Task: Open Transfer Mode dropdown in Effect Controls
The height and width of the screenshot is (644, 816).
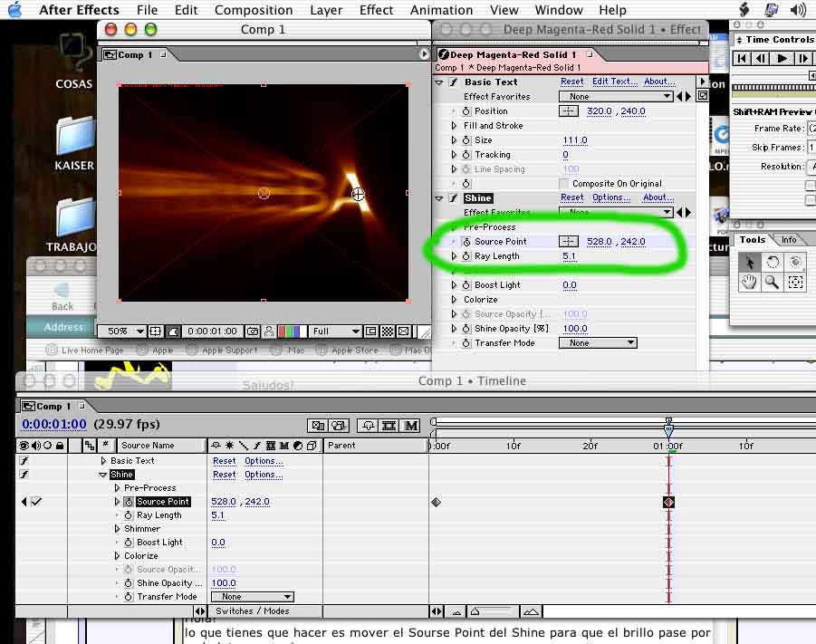Action: [x=598, y=343]
